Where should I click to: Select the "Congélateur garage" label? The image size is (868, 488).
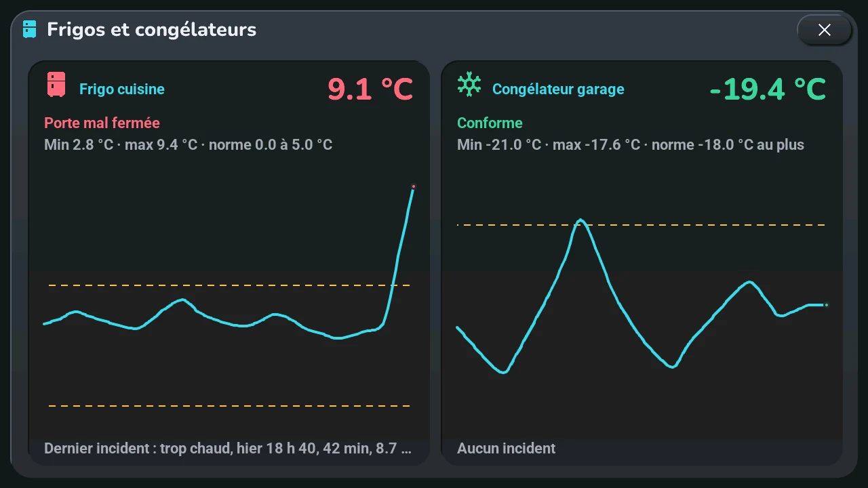coord(558,89)
